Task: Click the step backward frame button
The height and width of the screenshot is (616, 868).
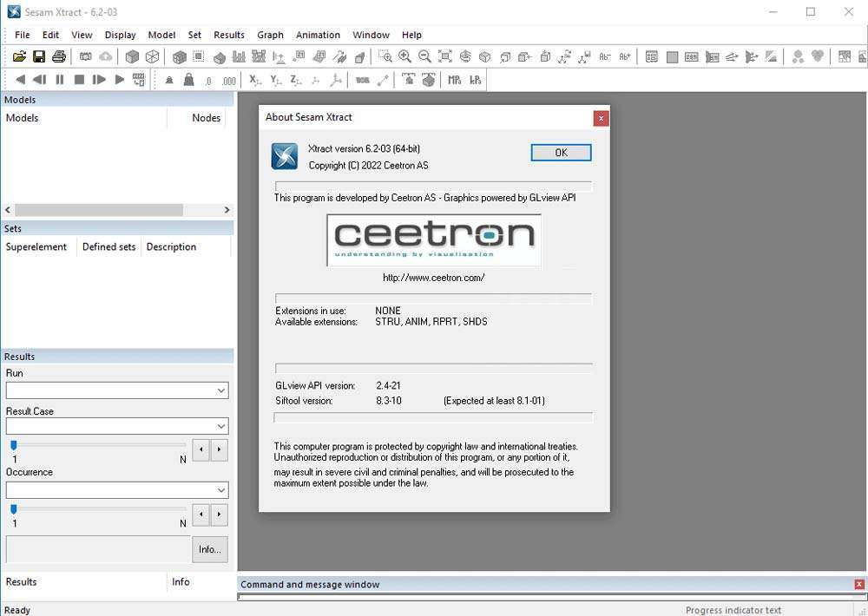Action: pyautogui.click(x=39, y=80)
